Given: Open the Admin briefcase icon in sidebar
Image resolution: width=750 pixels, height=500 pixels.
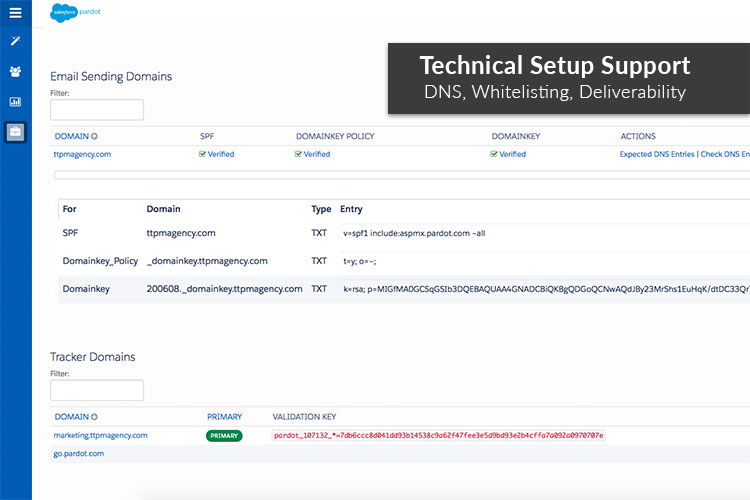Looking at the screenshot, I should point(15,132).
